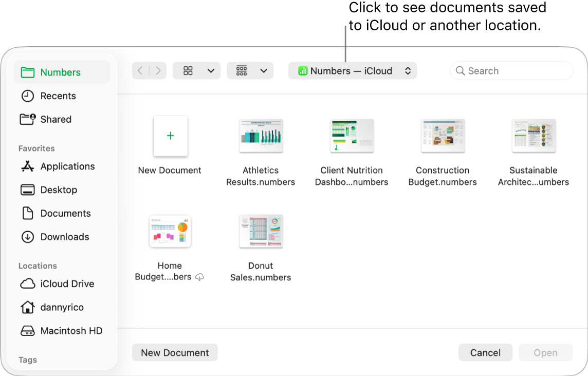588x376 pixels.
Task: Open Recents in the sidebar
Action: (x=58, y=96)
